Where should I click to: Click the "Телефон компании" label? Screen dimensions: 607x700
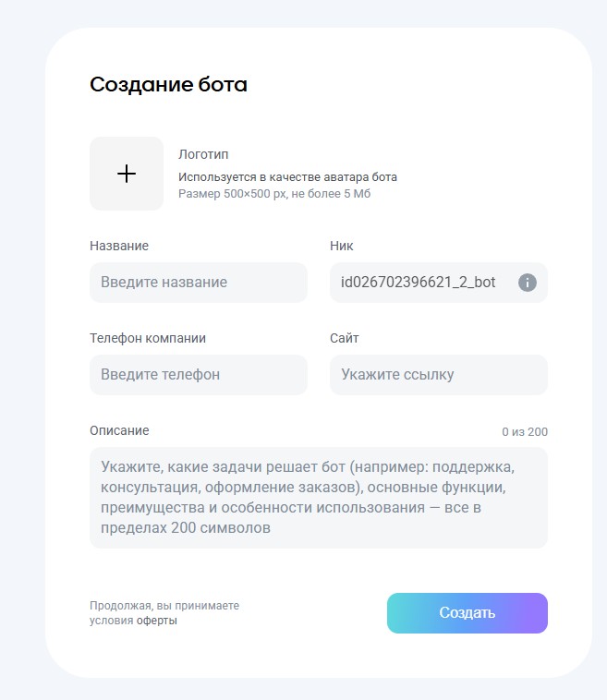[148, 338]
